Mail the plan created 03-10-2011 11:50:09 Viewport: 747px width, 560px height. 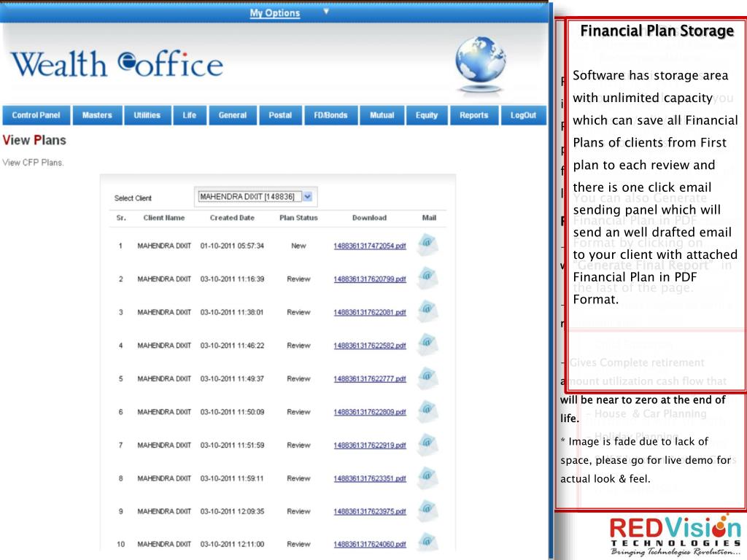427,411
